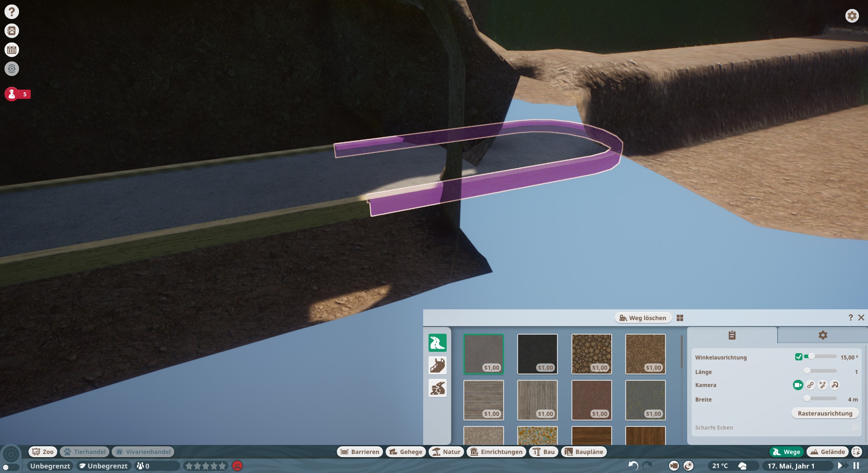Image resolution: width=868 pixels, height=473 pixels.
Task: Choose the mossy grey stone path texture
Action: (x=646, y=400)
